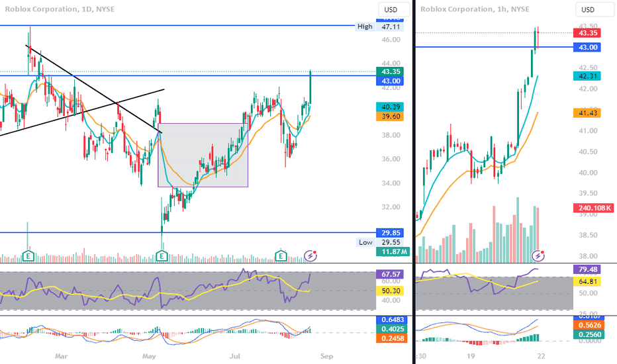Screen dimensions: 617x364
Task: Click the 0.6483 MACD value label
Action: coord(393,320)
